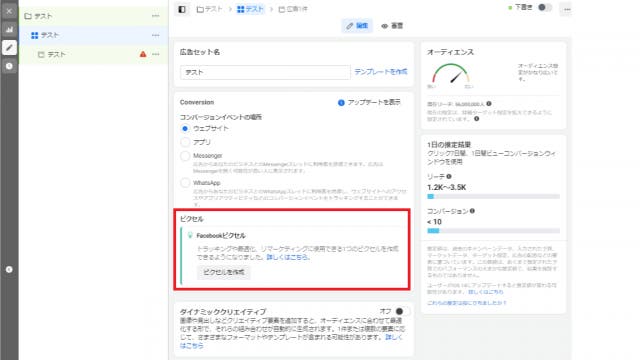Screen dimensions: 640x360
Task: Click the info icon under audience expansion text
Action: click(x=476, y=119)
